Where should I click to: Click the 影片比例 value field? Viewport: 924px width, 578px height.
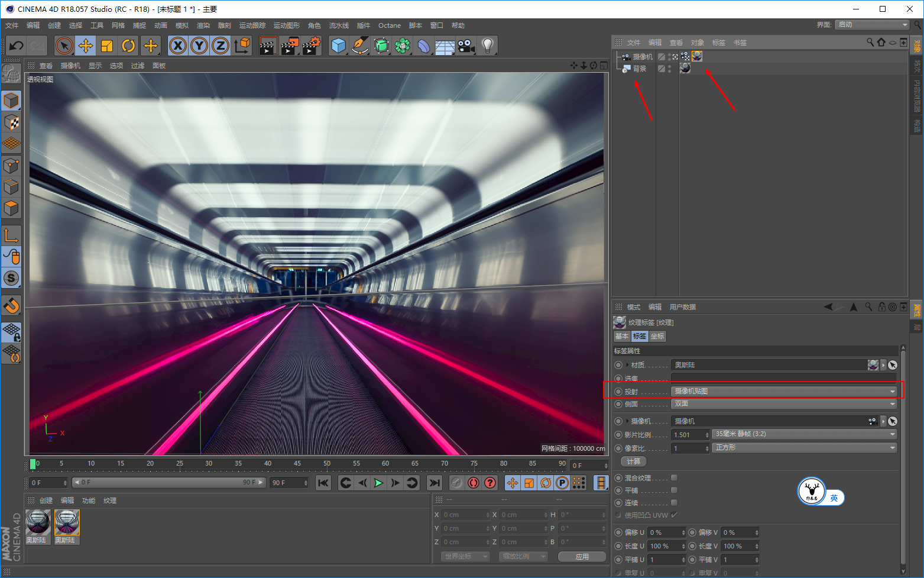tap(690, 435)
